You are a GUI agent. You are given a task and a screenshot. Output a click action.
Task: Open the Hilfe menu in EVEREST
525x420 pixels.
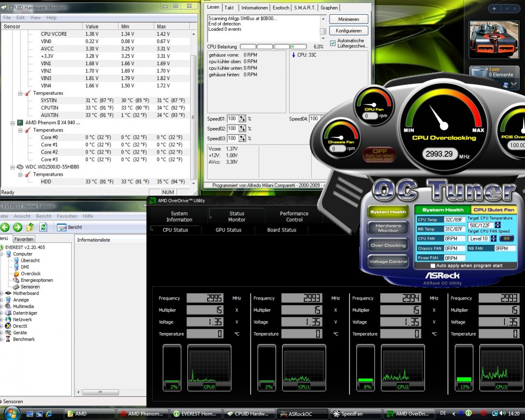click(88, 216)
